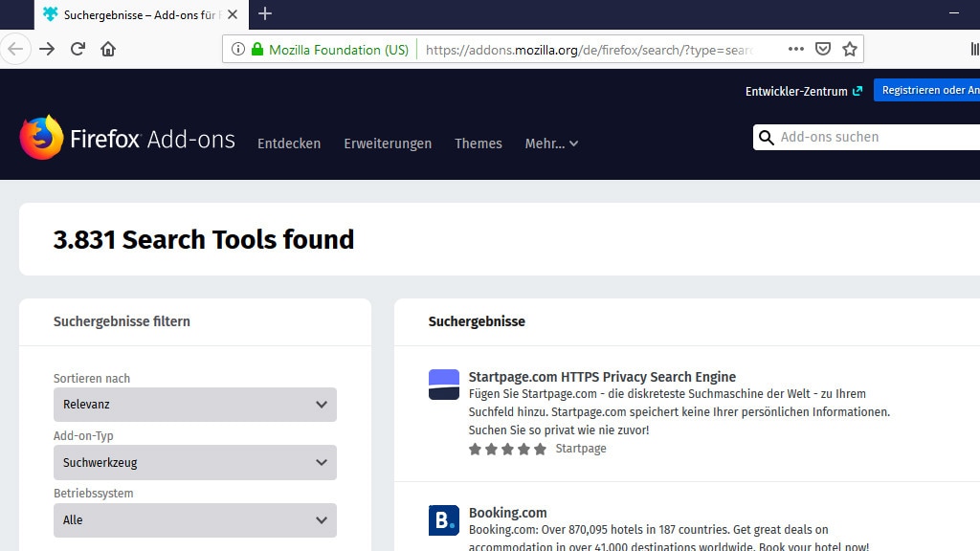This screenshot has height=551, width=980.
Task: Select the Suchergebnisse browser tab
Action: point(142,14)
